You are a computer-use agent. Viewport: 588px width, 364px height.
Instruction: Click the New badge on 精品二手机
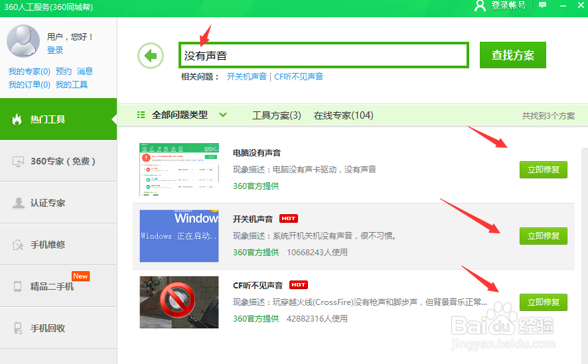coord(80,276)
